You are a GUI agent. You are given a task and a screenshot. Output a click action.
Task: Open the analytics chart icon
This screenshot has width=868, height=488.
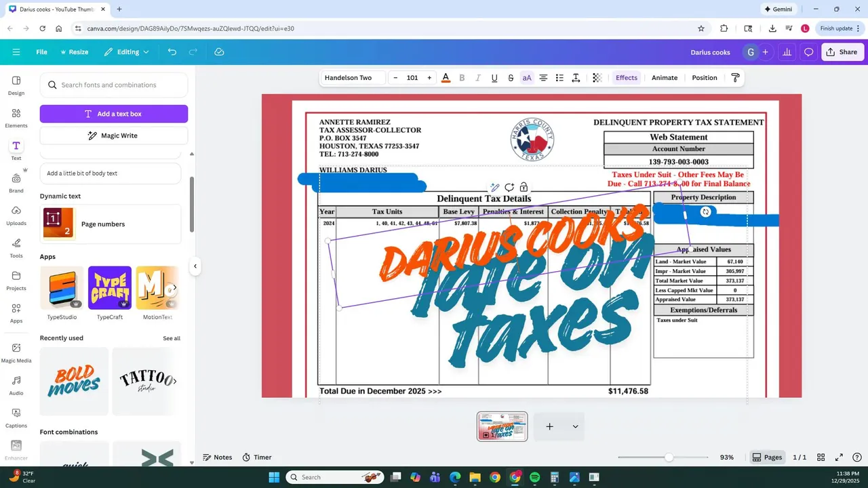point(787,52)
